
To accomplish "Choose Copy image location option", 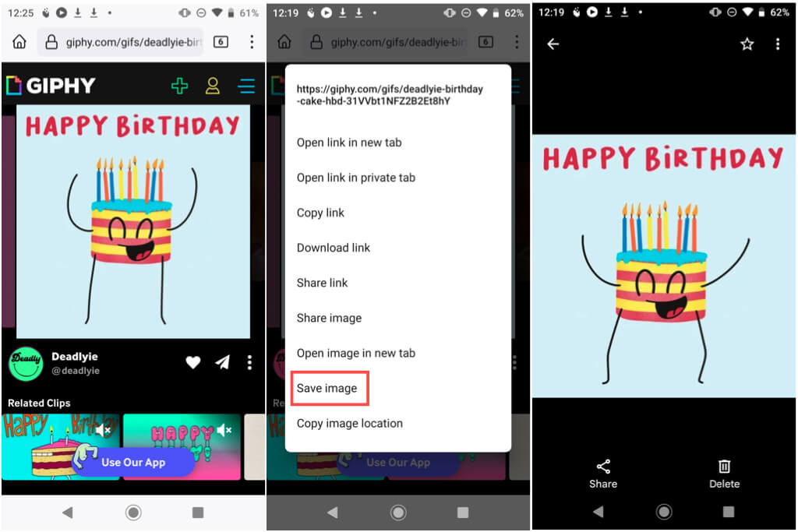I will tap(350, 423).
